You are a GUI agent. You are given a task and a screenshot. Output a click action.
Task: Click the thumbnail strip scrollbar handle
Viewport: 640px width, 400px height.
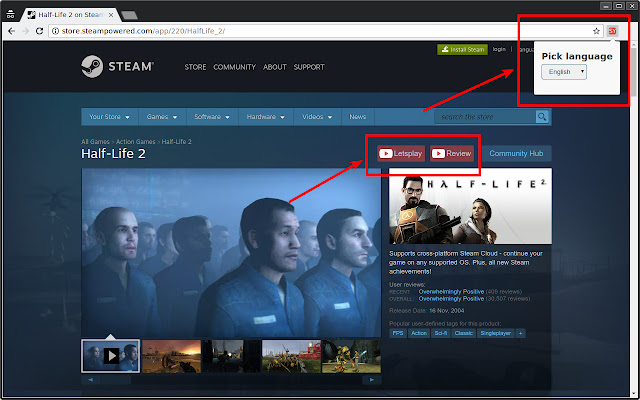pos(116,380)
